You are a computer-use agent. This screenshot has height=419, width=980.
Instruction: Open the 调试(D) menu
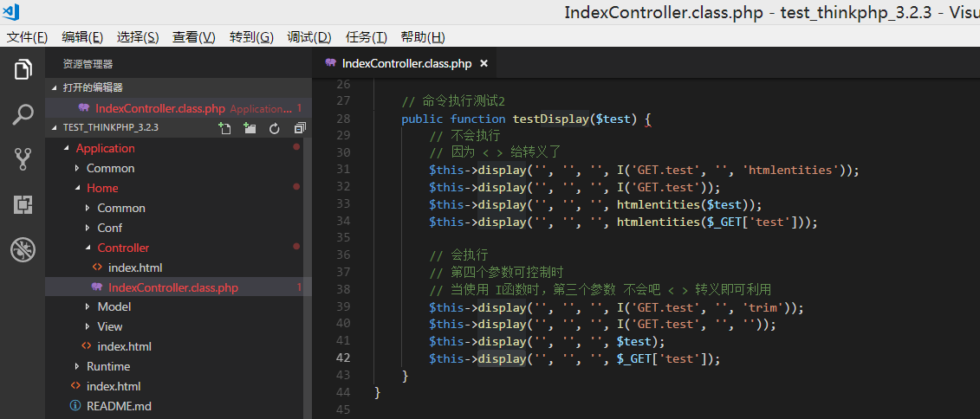click(308, 37)
